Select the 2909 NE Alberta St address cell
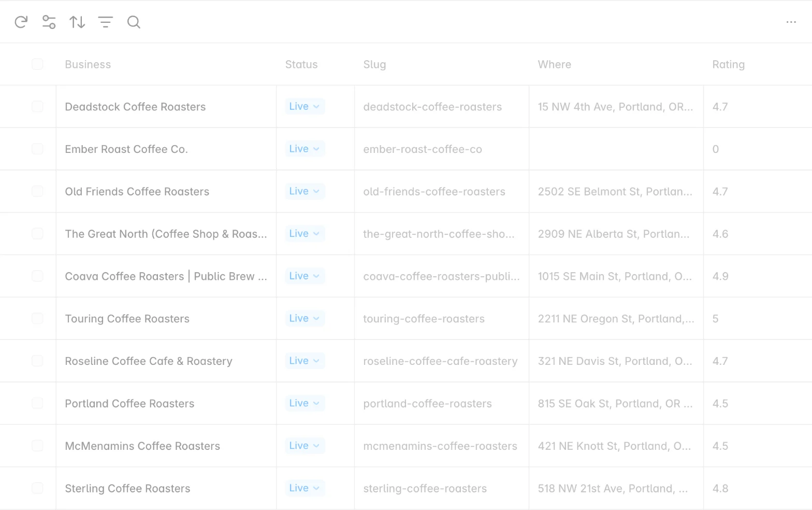812x510 pixels. 616,234
